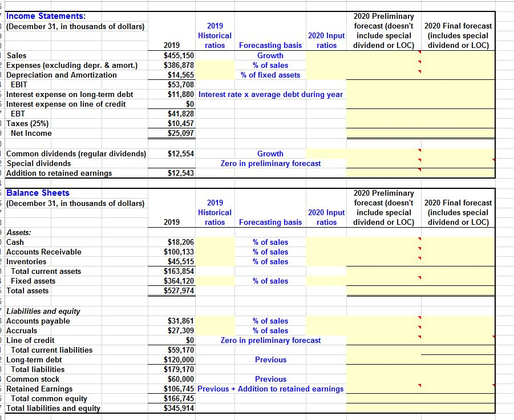Click comment indicator on Fixed assets forecast cell
The height and width of the screenshot is (420, 514).
(x=419, y=278)
